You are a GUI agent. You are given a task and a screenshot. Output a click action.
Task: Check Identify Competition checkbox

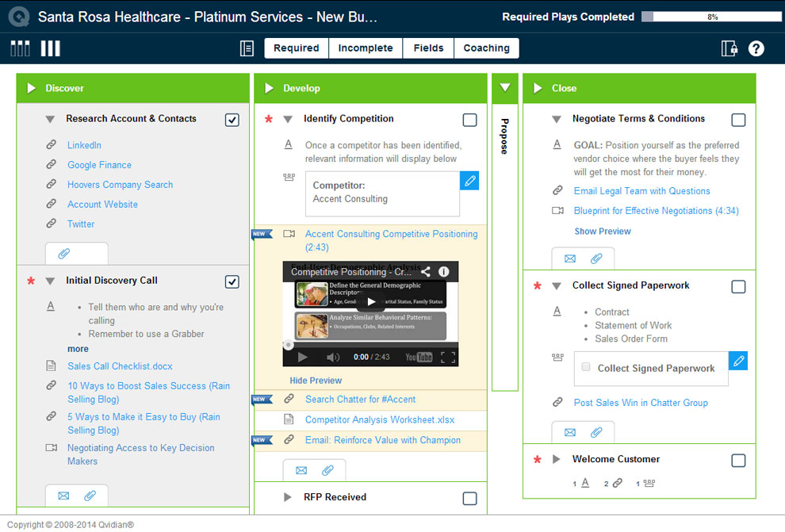[x=469, y=120]
